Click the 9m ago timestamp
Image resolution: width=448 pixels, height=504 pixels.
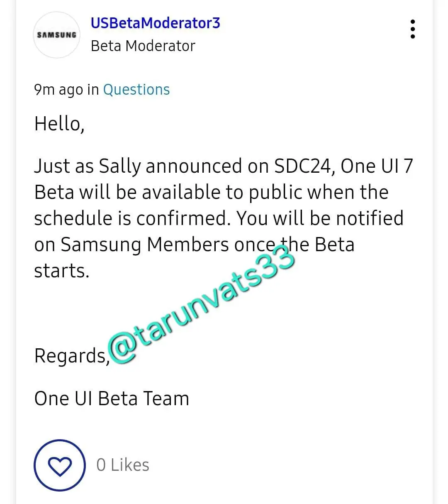(58, 90)
